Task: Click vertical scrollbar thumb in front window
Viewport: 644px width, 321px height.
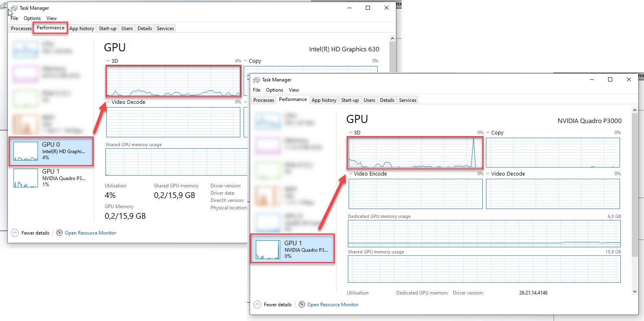Action: (x=635, y=185)
